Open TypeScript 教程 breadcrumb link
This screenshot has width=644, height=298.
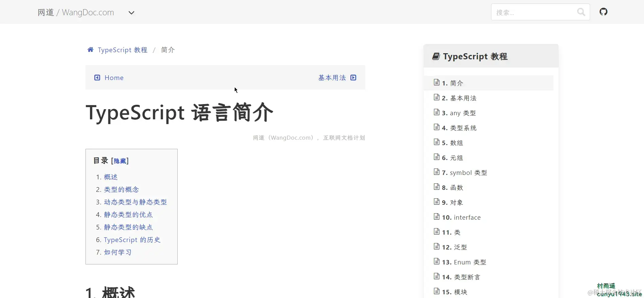coord(122,50)
